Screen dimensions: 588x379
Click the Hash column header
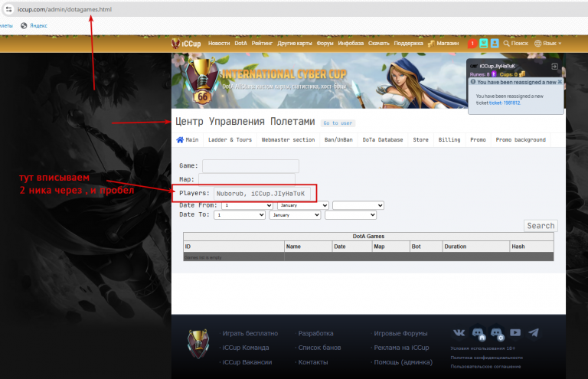click(x=531, y=247)
